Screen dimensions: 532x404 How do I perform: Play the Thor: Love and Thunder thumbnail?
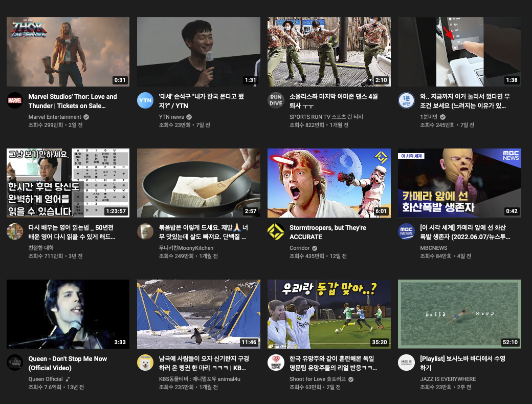[x=68, y=52]
